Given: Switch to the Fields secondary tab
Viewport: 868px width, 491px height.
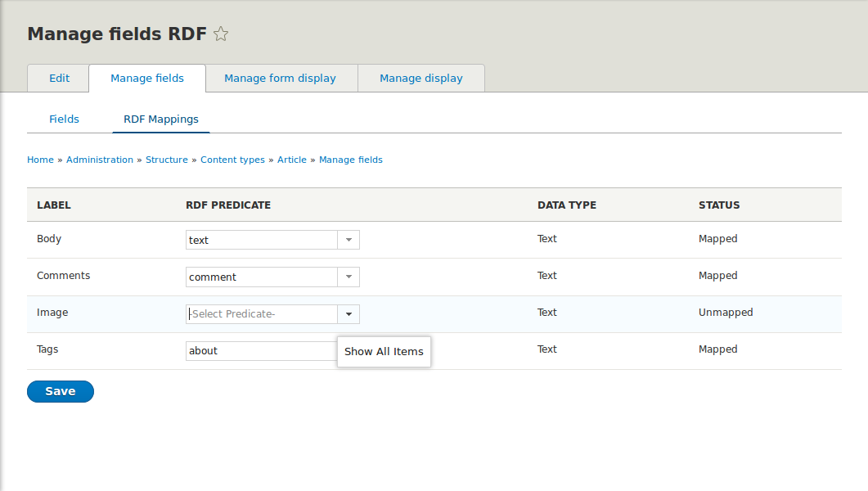Looking at the screenshot, I should (64, 119).
